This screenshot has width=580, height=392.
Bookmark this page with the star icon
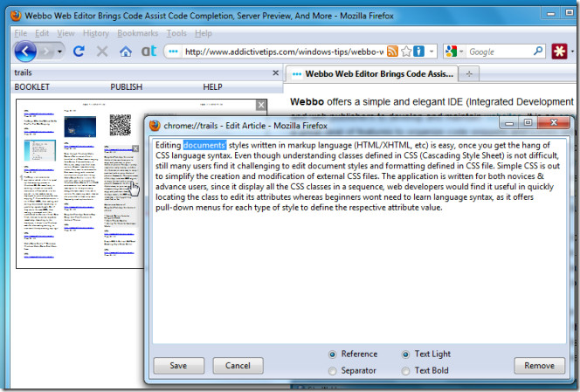click(406, 52)
